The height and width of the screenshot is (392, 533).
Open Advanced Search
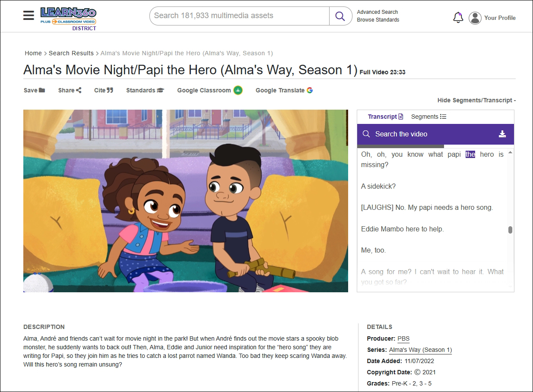(378, 12)
